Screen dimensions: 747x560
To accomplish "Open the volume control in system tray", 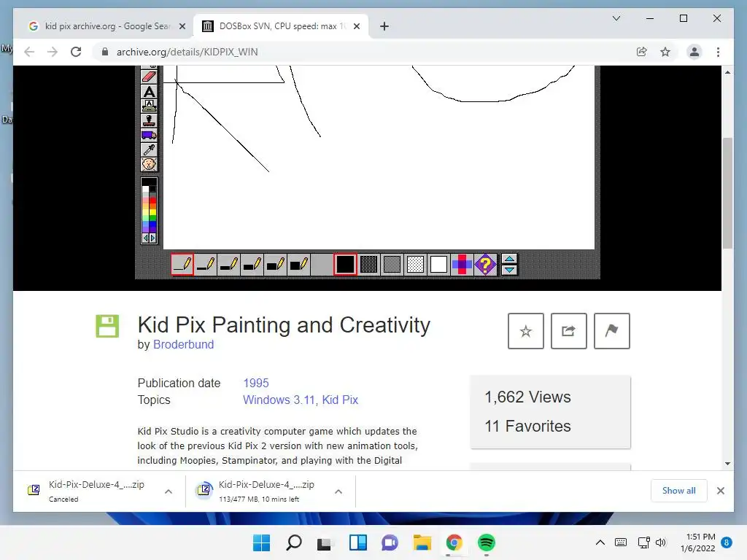I will coord(661,542).
